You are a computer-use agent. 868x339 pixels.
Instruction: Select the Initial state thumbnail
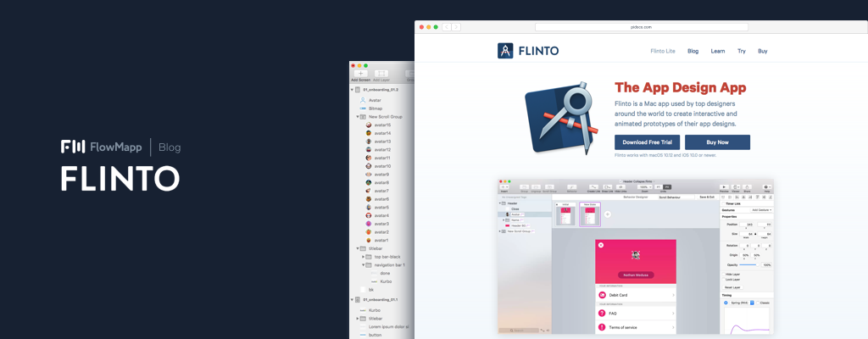click(x=565, y=214)
